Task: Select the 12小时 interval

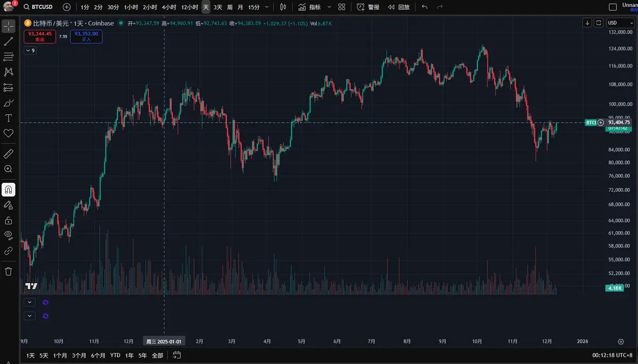Action: [x=189, y=7]
